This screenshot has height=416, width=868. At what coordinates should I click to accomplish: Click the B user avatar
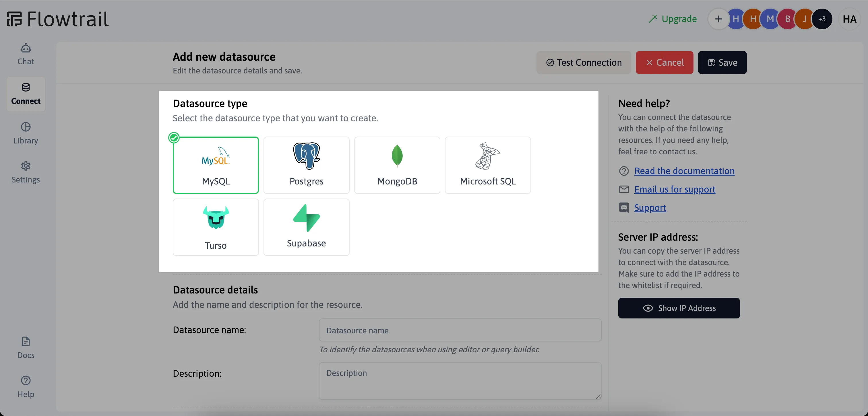click(787, 19)
